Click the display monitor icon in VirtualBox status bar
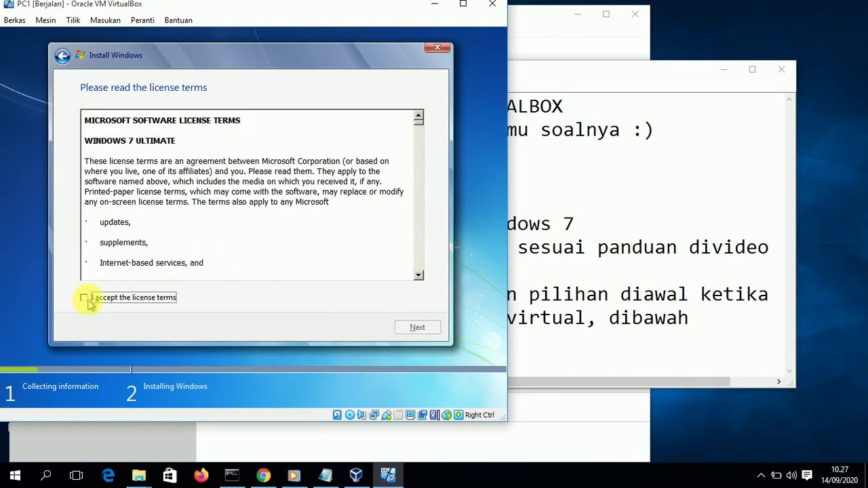868x488 pixels. (x=410, y=415)
